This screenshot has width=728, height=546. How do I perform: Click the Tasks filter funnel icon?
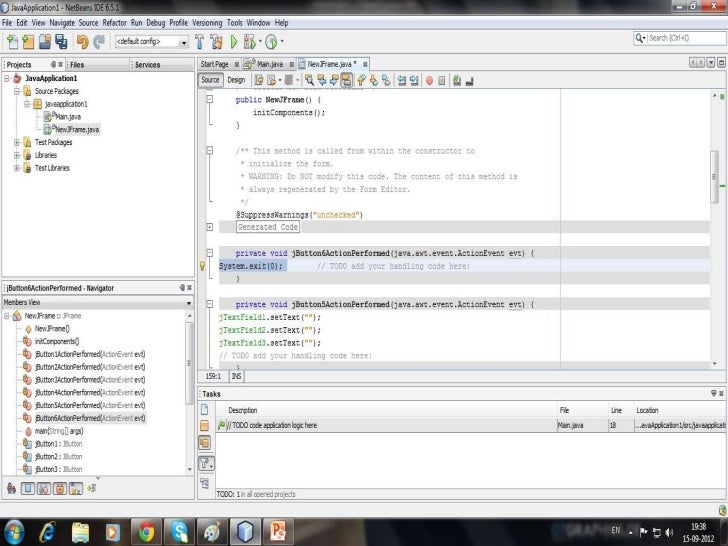point(206,463)
